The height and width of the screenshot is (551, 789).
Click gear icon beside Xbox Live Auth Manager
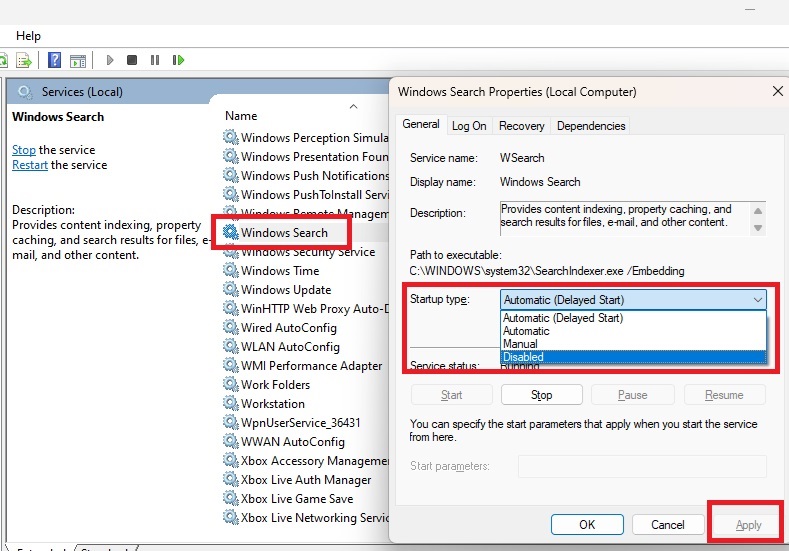point(230,479)
